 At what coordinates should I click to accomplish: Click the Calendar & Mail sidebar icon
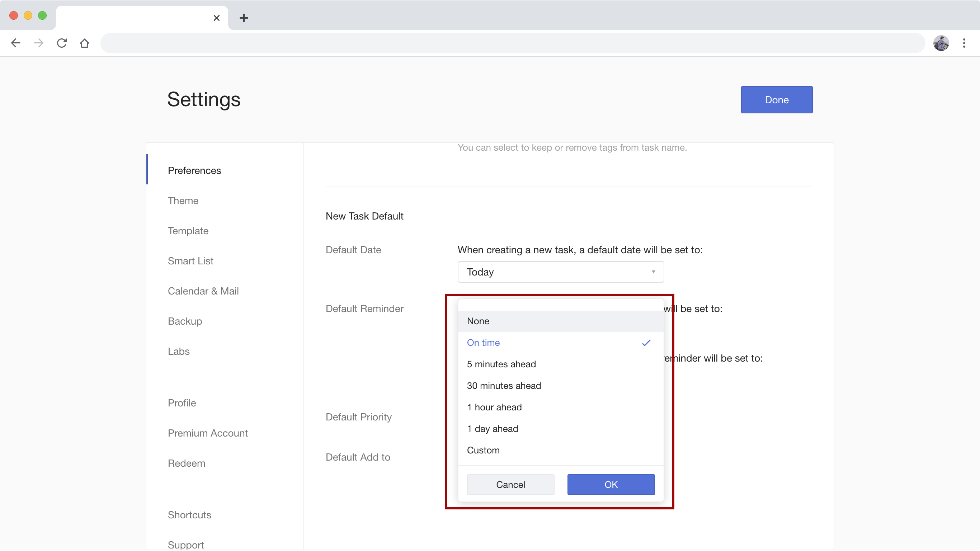point(204,291)
